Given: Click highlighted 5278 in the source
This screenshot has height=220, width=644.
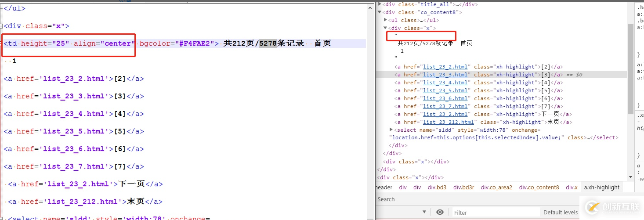Looking at the screenshot, I should pyautogui.click(x=268, y=43).
